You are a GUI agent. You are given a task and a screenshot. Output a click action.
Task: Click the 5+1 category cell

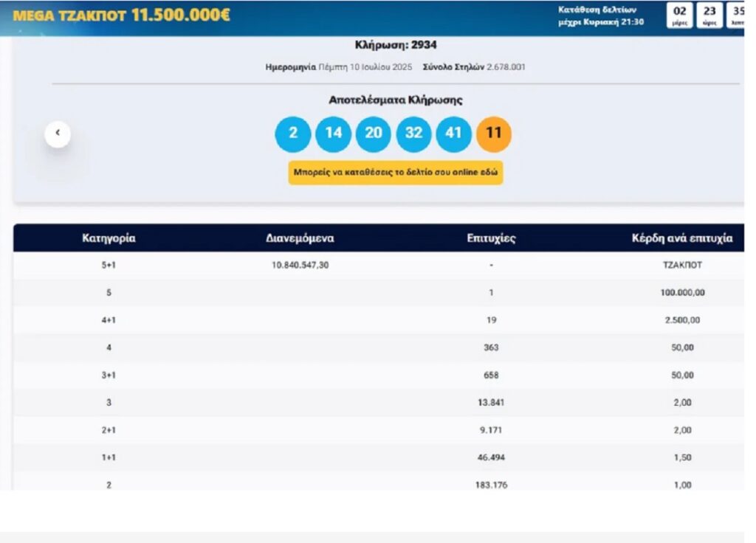(x=109, y=265)
